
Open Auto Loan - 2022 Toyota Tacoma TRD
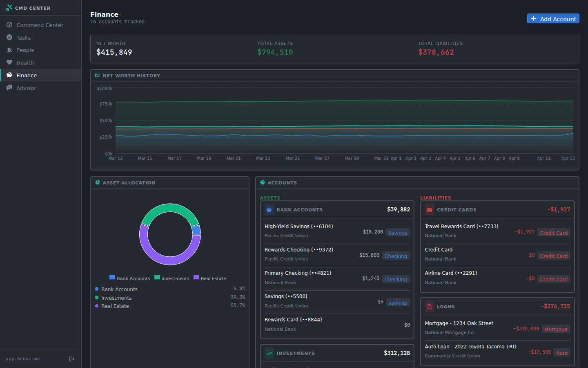(x=497, y=352)
